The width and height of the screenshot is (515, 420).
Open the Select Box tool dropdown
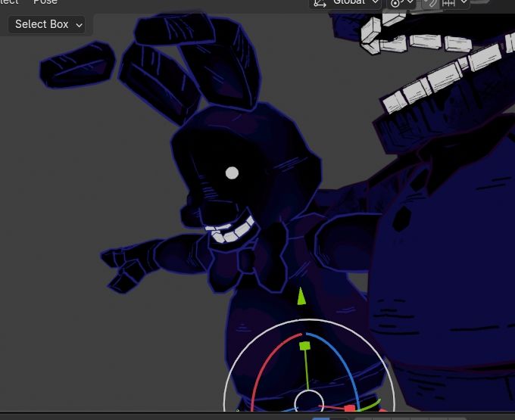tap(47, 24)
